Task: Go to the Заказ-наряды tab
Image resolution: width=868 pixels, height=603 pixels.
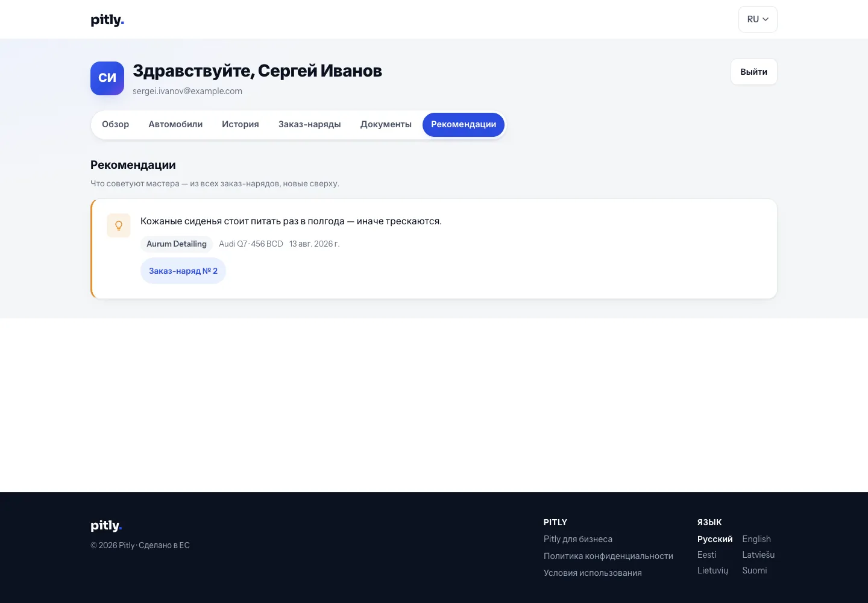Action: coord(310,125)
